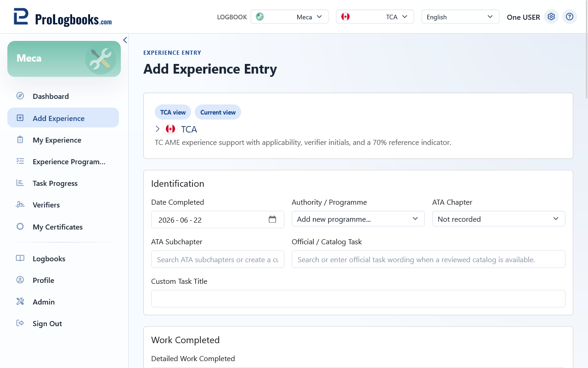Click the Custom Task Title field

[358, 299]
